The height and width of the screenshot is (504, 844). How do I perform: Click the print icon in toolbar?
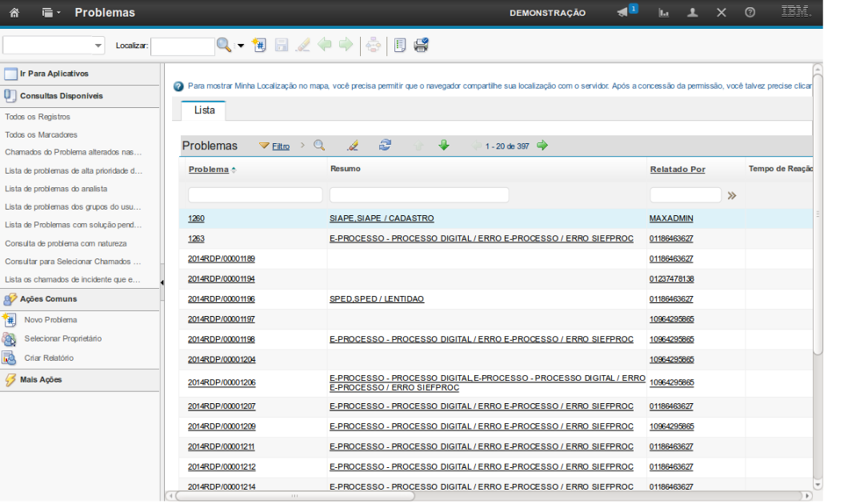tap(421, 46)
